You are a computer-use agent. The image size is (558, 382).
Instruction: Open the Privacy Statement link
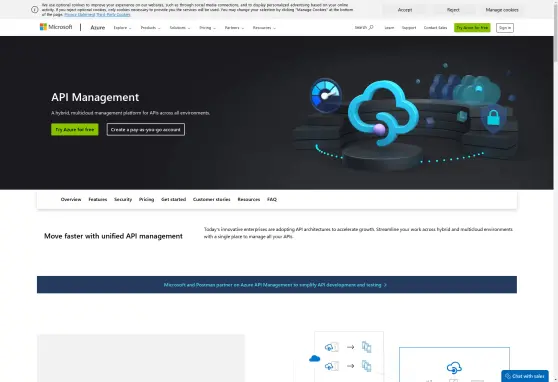80,15
